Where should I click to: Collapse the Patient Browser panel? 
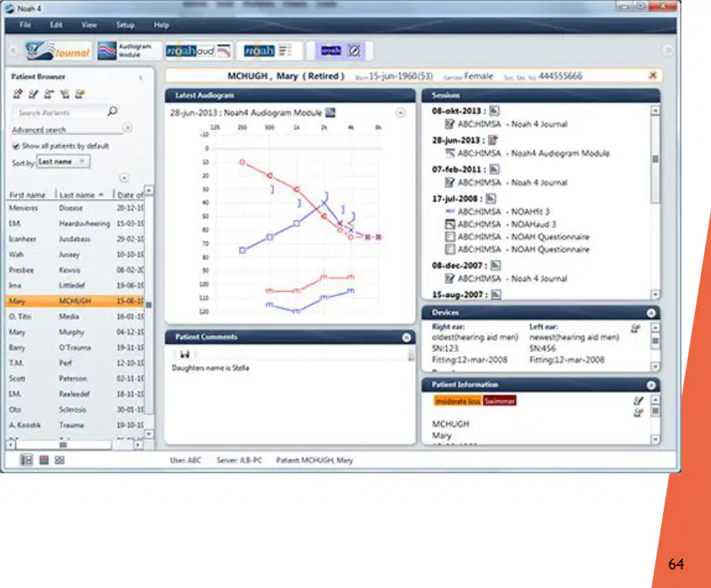click(141, 78)
